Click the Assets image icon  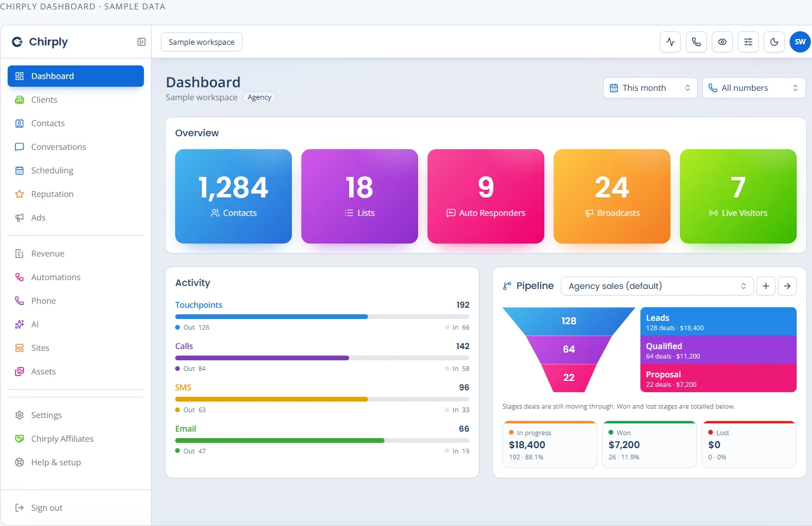19,372
